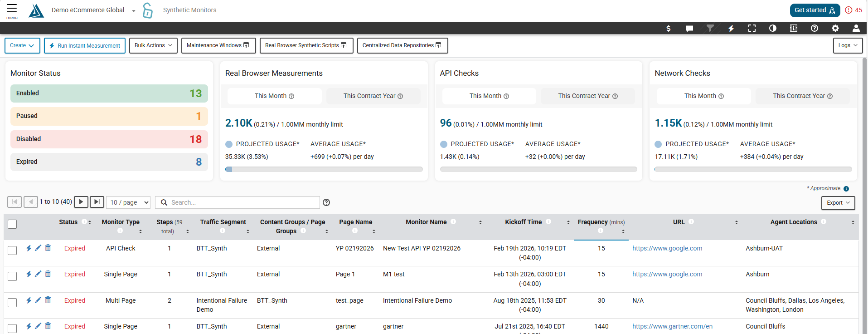Delete the New Test API YP 02192026 monitor

coord(48,248)
